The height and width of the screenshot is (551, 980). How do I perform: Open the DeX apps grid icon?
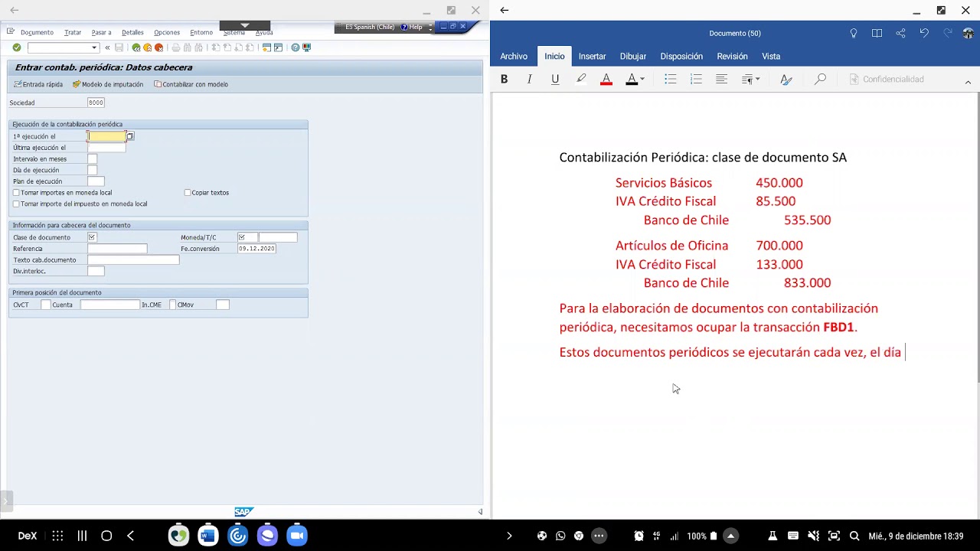point(57,536)
